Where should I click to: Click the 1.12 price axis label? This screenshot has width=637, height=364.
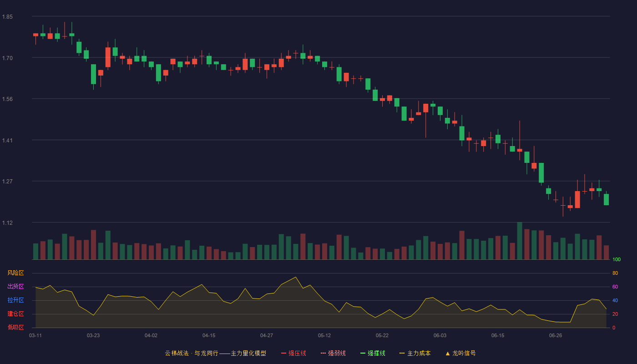[7, 223]
